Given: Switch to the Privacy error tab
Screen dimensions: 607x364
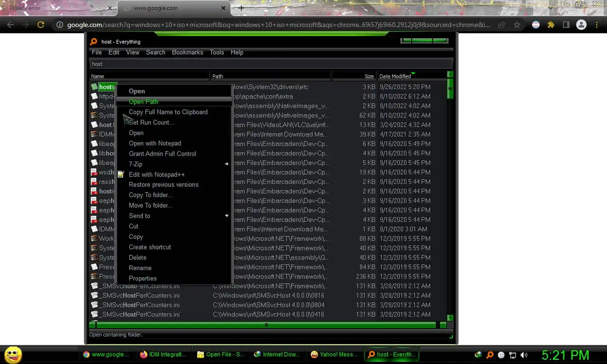Looking at the screenshot, I should [58, 8].
